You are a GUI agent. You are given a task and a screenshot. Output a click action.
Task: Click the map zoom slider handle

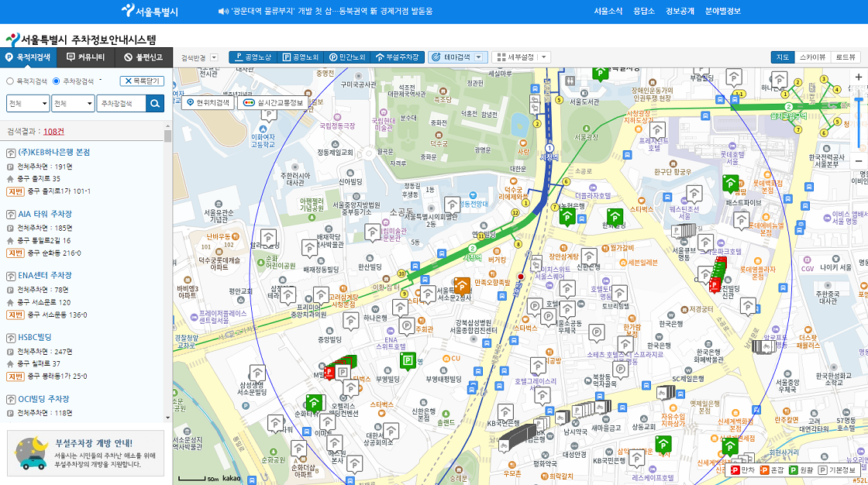859,100
